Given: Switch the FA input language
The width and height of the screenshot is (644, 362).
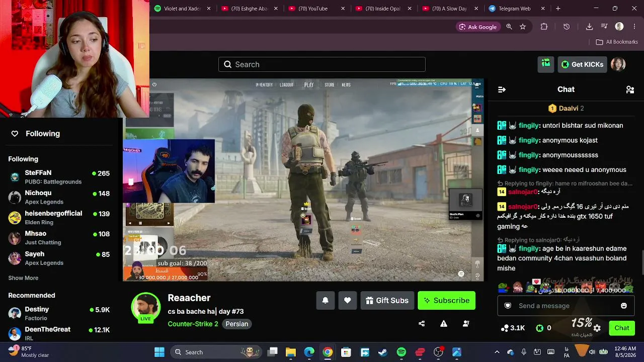Looking at the screenshot, I should tap(567, 352).
